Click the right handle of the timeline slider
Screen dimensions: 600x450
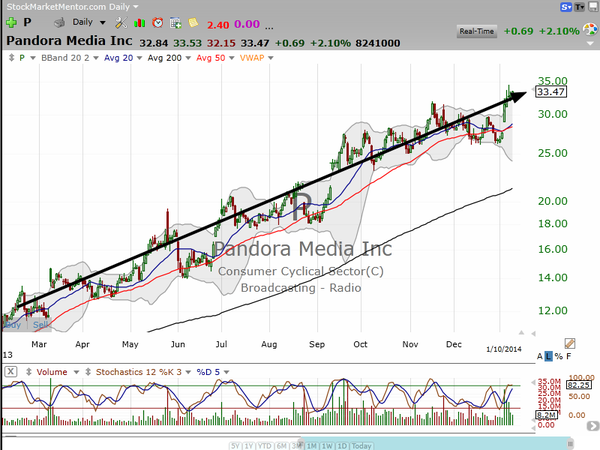click(570, 444)
